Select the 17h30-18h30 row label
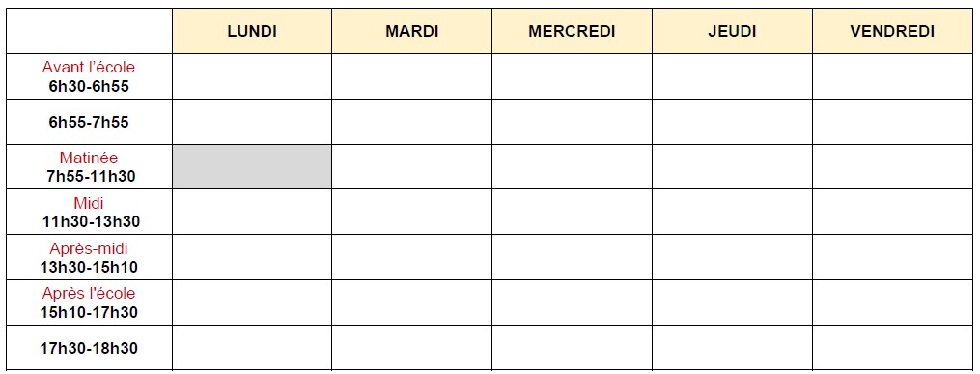Image resolution: width=980 pixels, height=374 pixels. pos(89,348)
